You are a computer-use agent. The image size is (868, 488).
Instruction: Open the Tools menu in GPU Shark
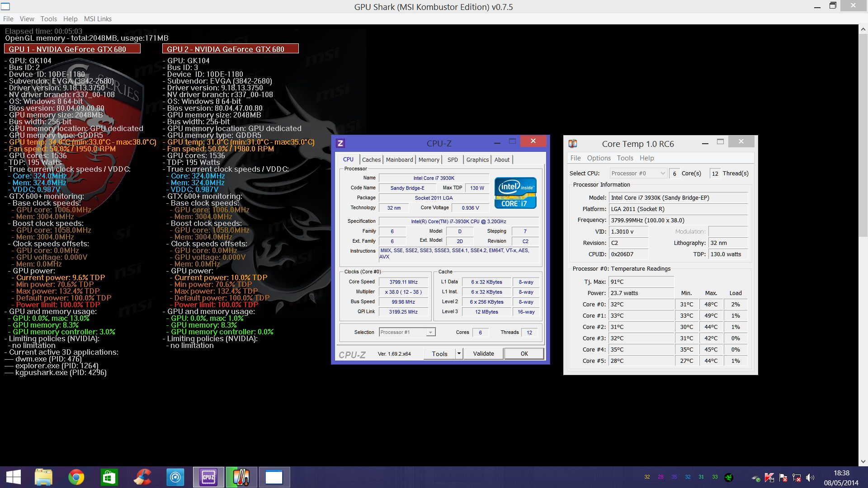pos(48,19)
